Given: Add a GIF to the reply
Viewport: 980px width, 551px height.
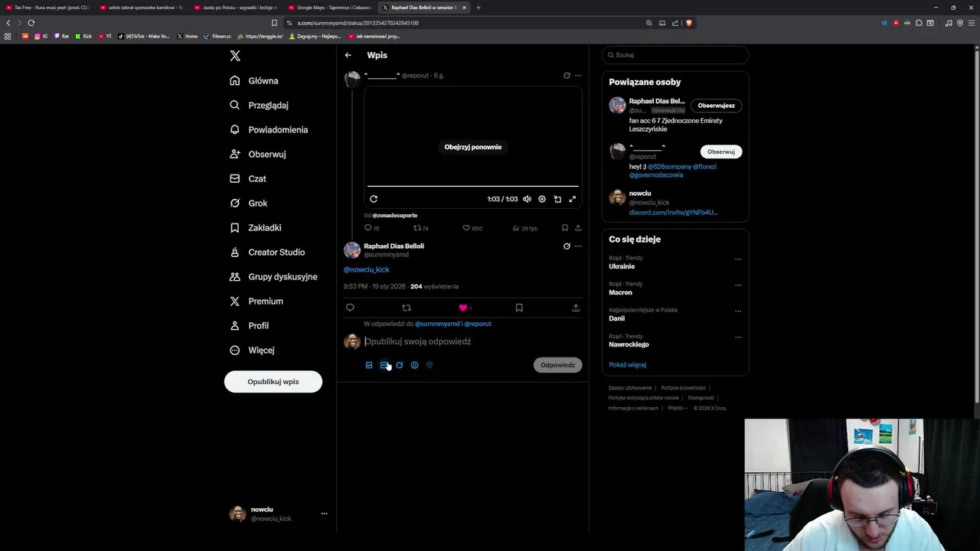Looking at the screenshot, I should (384, 365).
